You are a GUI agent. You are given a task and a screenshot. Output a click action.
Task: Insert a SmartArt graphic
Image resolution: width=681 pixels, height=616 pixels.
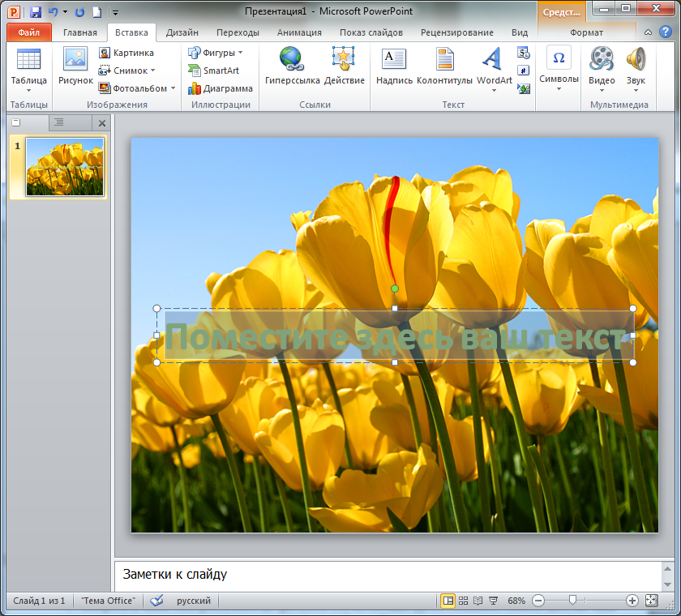pos(214,71)
